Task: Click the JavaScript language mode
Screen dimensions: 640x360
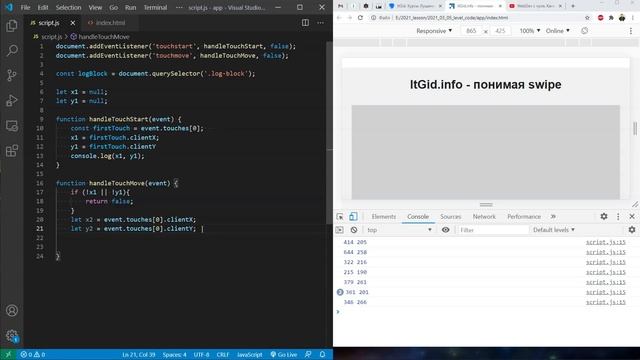Action: click(x=249, y=355)
